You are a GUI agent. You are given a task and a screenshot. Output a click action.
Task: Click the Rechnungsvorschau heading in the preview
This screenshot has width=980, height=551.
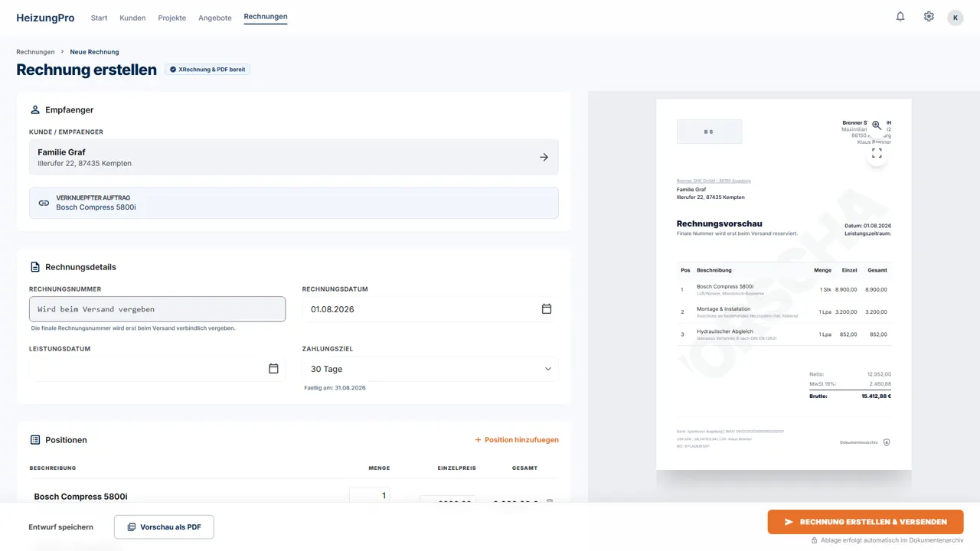(720, 223)
